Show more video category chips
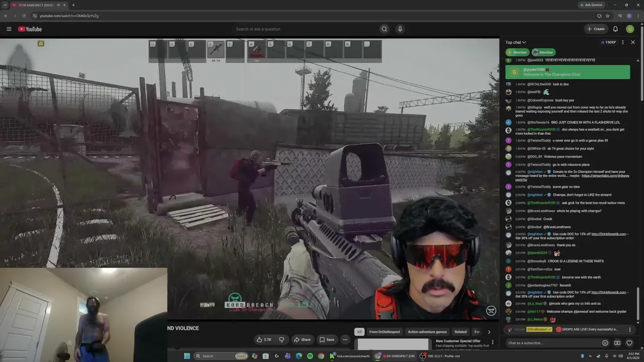 pos(489,332)
